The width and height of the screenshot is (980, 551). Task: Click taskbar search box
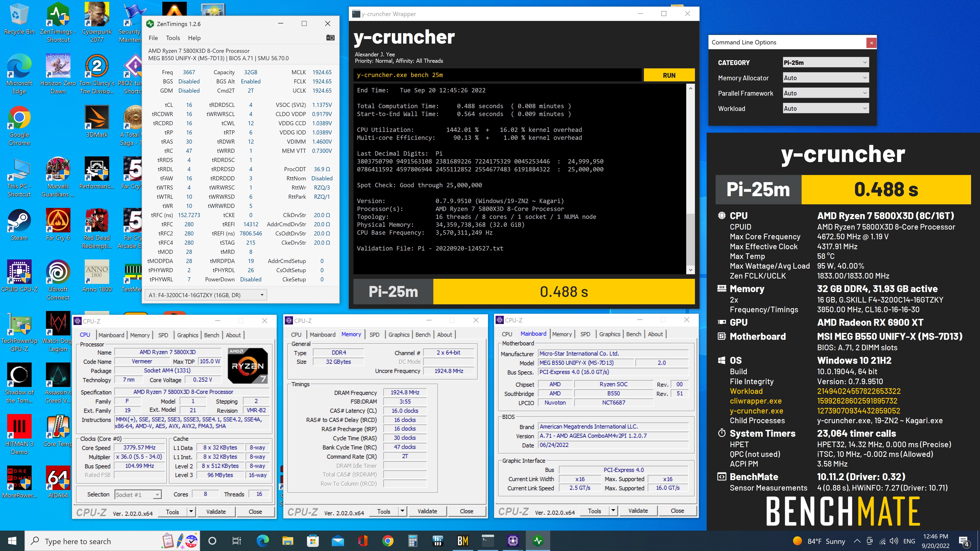112,541
